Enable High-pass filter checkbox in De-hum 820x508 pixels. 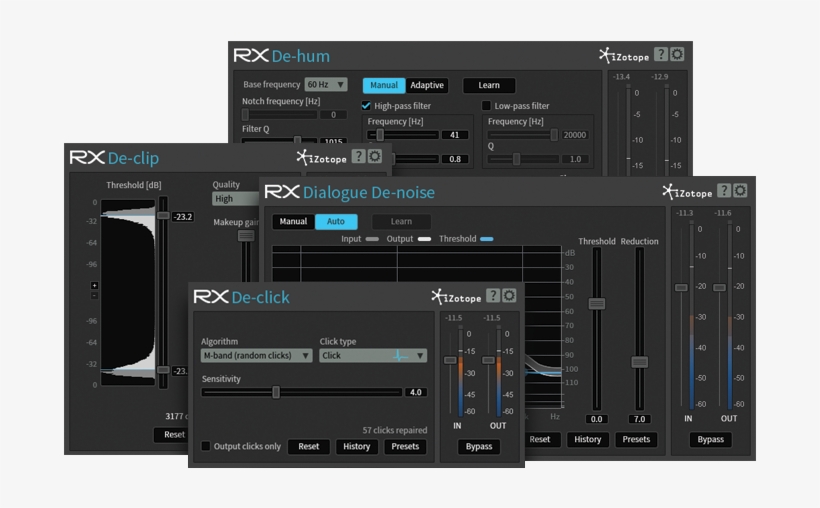point(366,106)
